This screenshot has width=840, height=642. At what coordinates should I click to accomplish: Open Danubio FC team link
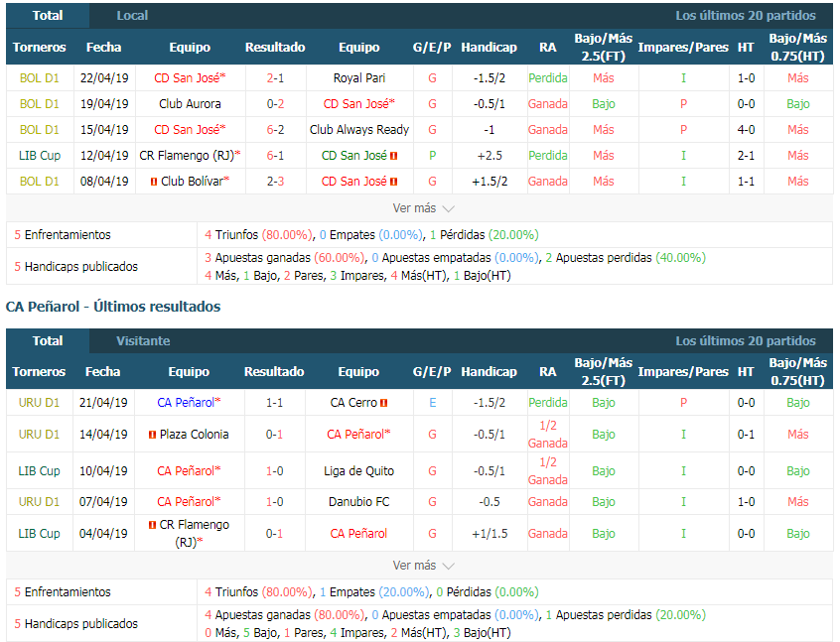358,502
